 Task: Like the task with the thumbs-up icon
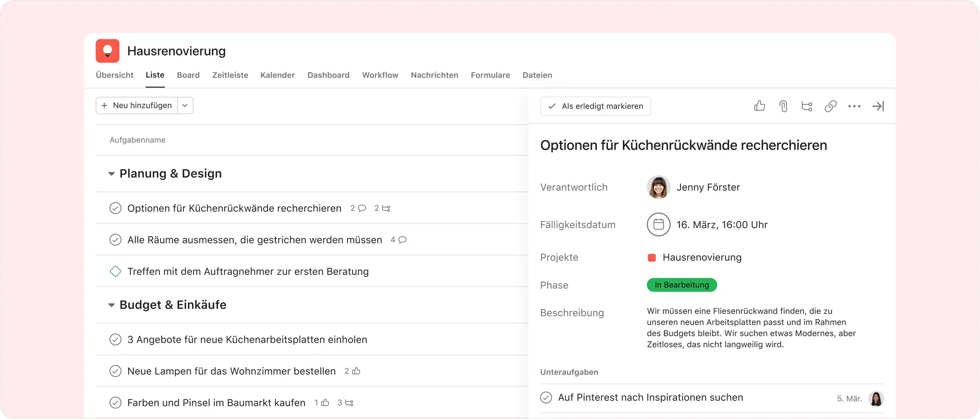759,106
